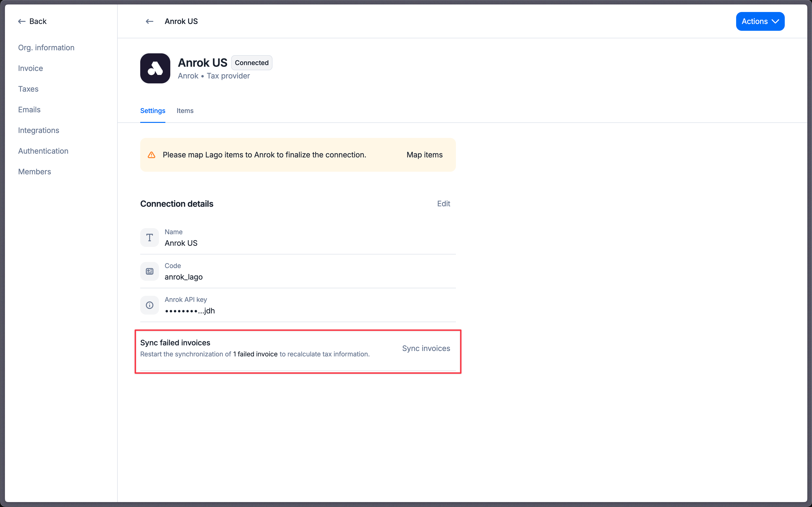Click the 'anrok_lago' code value
The height and width of the screenshot is (507, 812).
click(x=184, y=277)
